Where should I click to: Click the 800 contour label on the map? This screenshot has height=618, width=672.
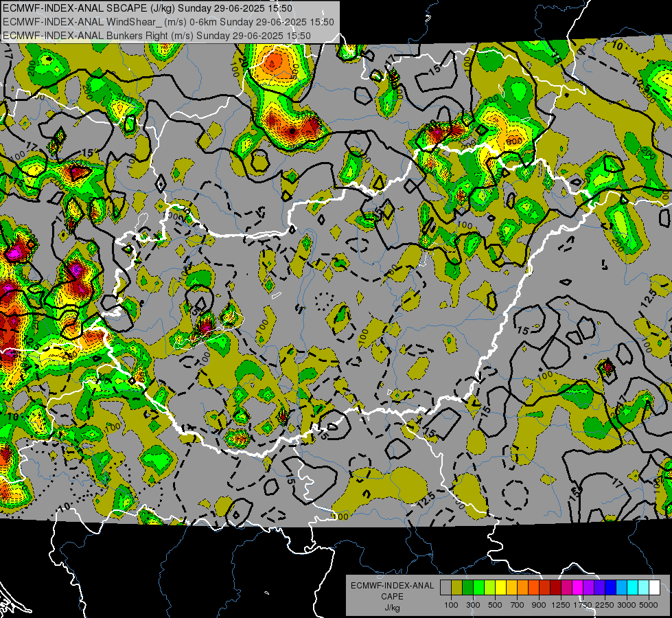(514, 141)
